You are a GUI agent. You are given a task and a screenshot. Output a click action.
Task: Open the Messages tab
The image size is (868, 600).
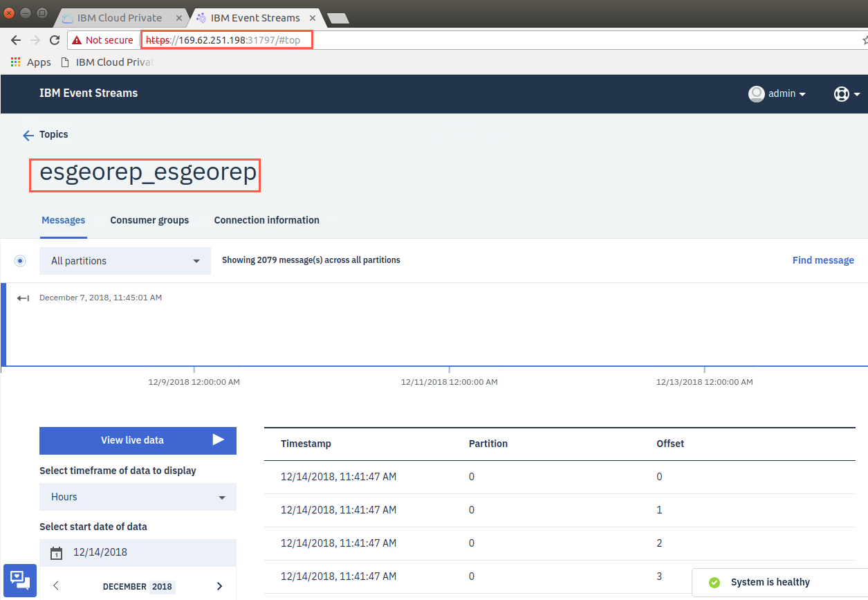63,220
